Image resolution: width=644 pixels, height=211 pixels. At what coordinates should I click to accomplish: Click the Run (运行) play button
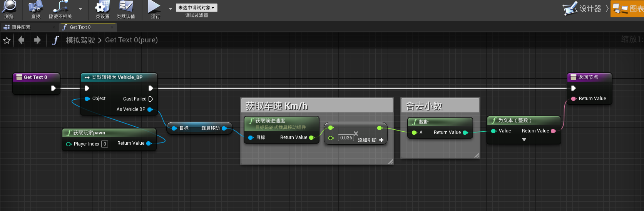click(x=154, y=7)
